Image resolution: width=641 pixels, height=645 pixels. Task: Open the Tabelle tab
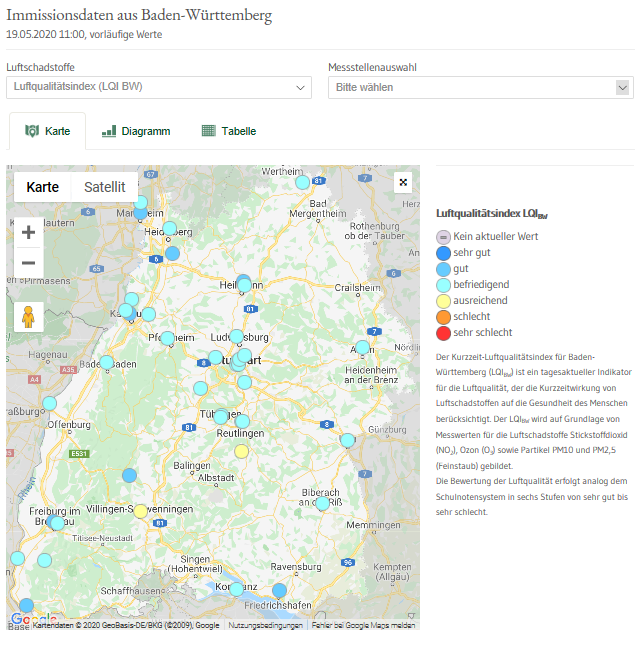[229, 131]
